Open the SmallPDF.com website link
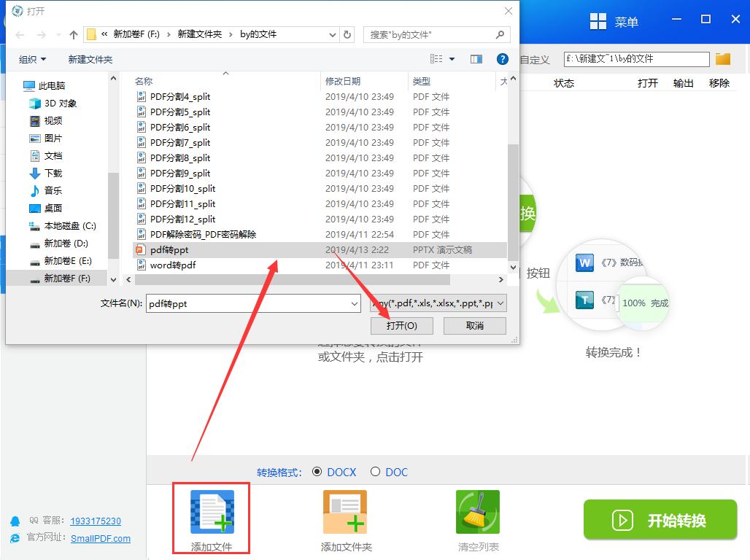This screenshot has height=560, width=750. (x=101, y=538)
